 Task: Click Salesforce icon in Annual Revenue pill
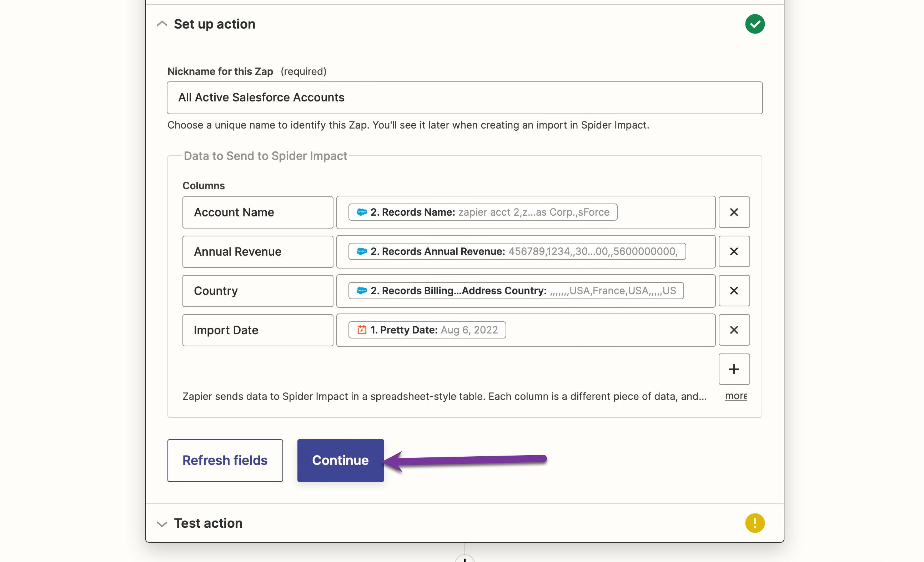(362, 252)
